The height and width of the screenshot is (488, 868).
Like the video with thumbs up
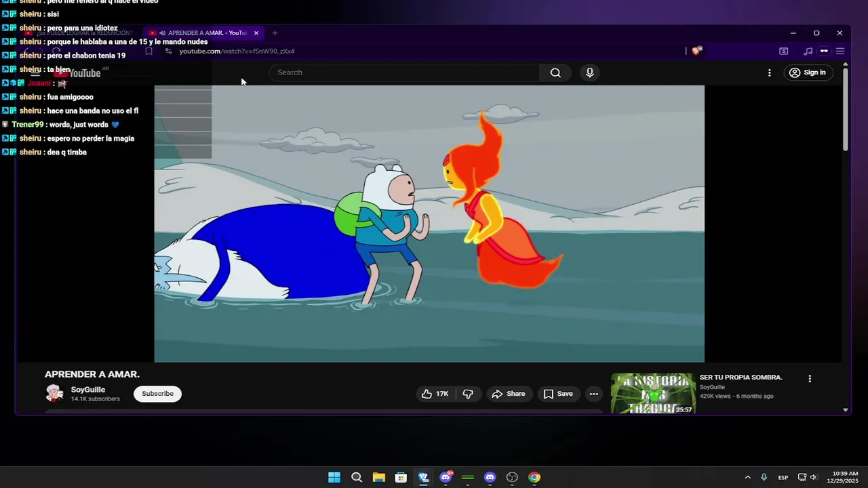[435, 394]
